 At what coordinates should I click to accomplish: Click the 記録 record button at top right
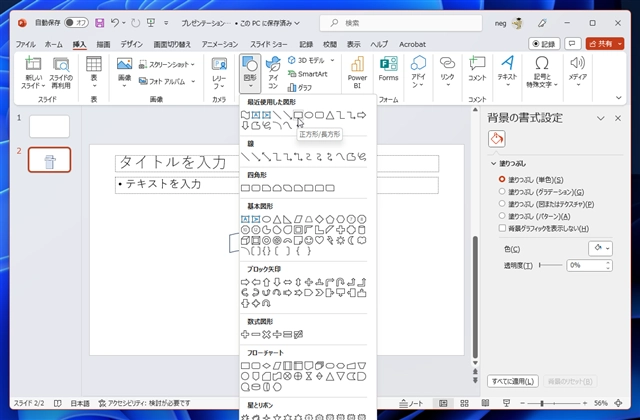[x=544, y=44]
